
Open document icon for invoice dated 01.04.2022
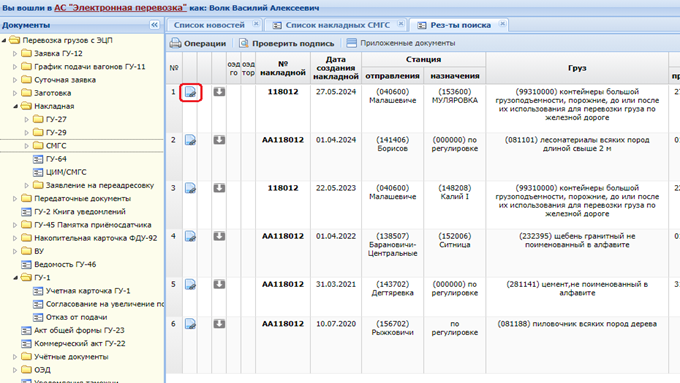click(x=190, y=236)
